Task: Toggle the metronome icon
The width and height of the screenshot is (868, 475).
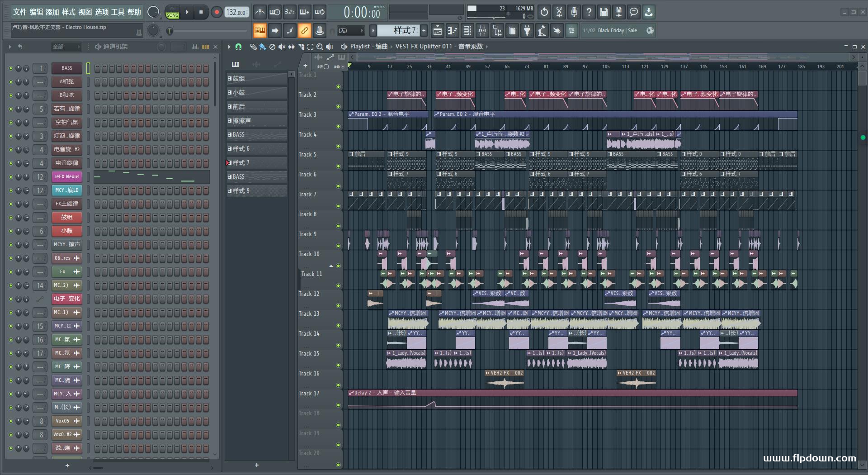Action: pyautogui.click(x=259, y=12)
